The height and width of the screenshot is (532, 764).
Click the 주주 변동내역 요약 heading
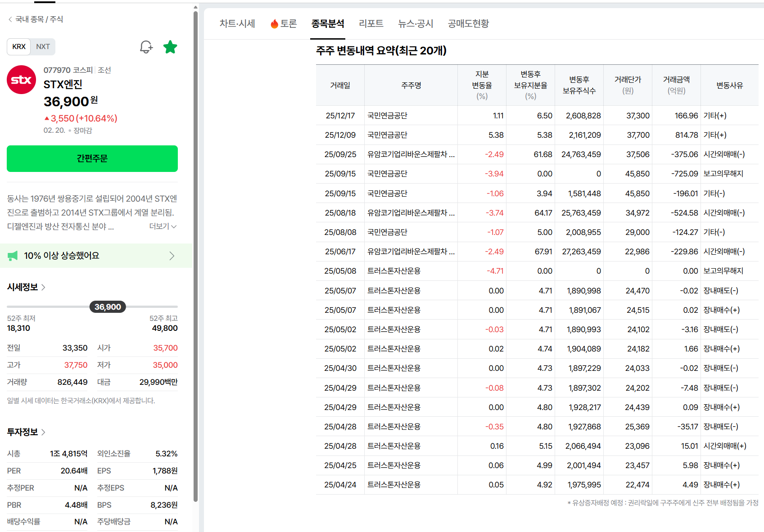(x=381, y=50)
